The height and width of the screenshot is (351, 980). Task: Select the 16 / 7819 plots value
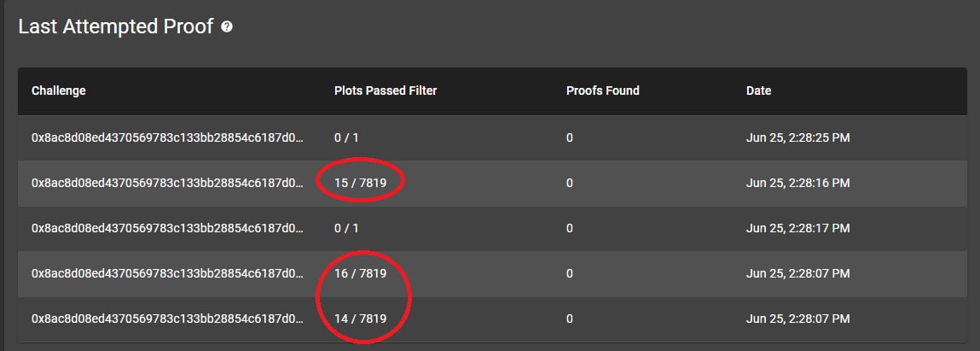tap(360, 273)
